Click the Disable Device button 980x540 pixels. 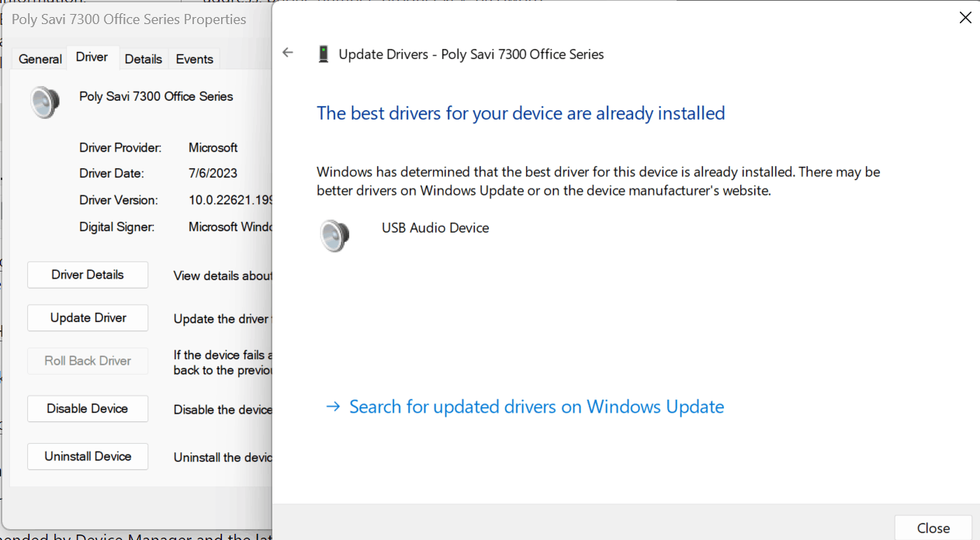tap(88, 408)
